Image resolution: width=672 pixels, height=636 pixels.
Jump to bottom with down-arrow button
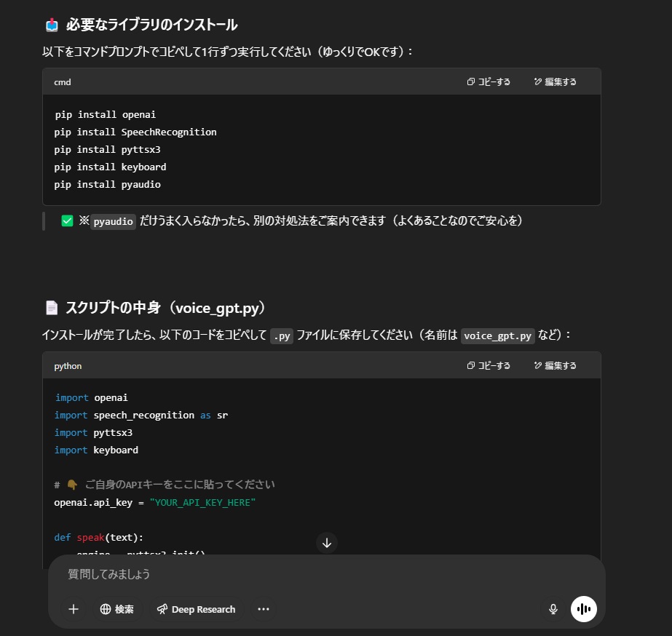click(x=327, y=543)
